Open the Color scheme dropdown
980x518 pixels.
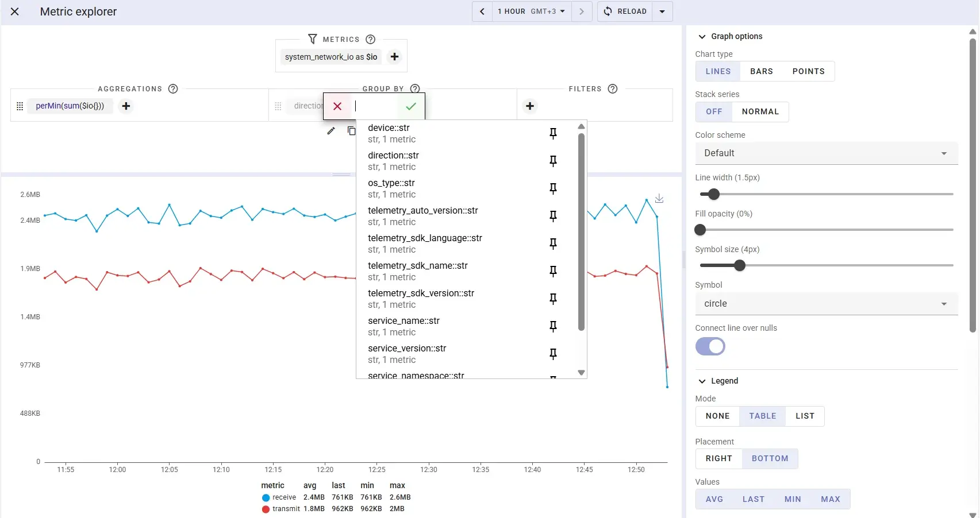(x=827, y=153)
